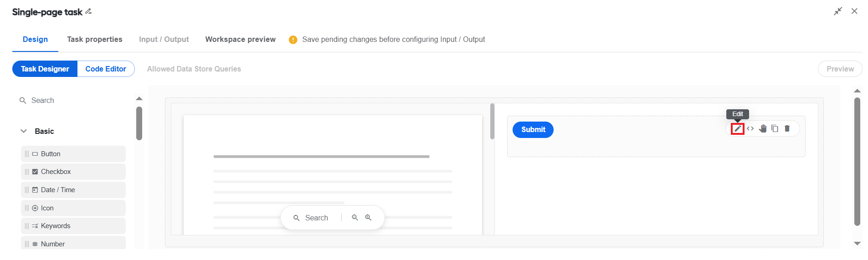This screenshot has width=868, height=260.
Task: Click the blue Submit button
Action: click(533, 130)
